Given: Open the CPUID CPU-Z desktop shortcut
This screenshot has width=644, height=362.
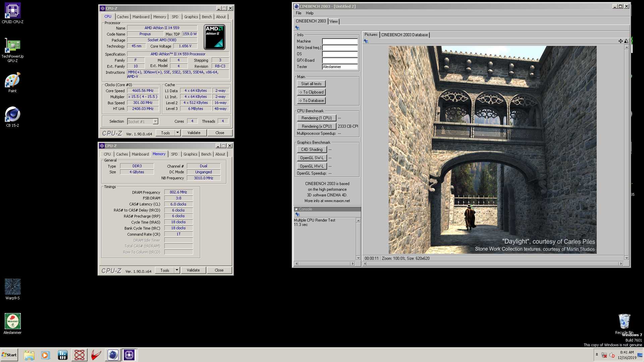Looking at the screenshot, I should tap(12, 13).
